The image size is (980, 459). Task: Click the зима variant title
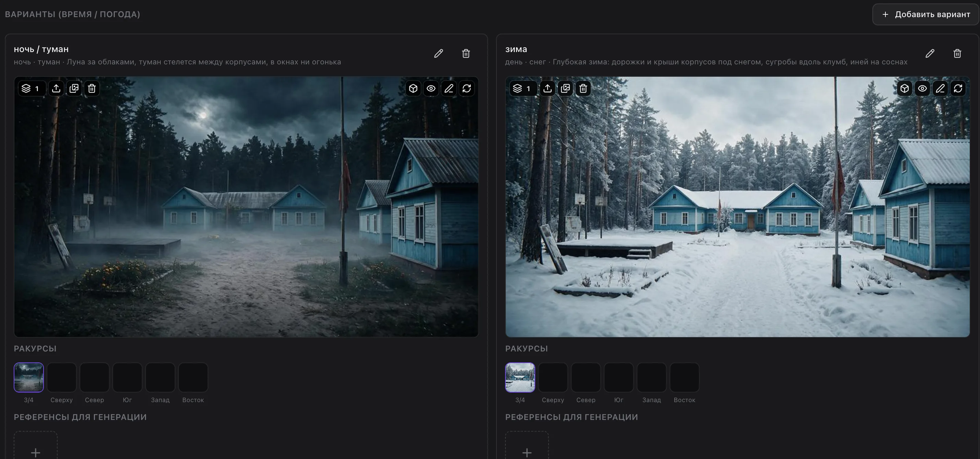click(x=516, y=49)
